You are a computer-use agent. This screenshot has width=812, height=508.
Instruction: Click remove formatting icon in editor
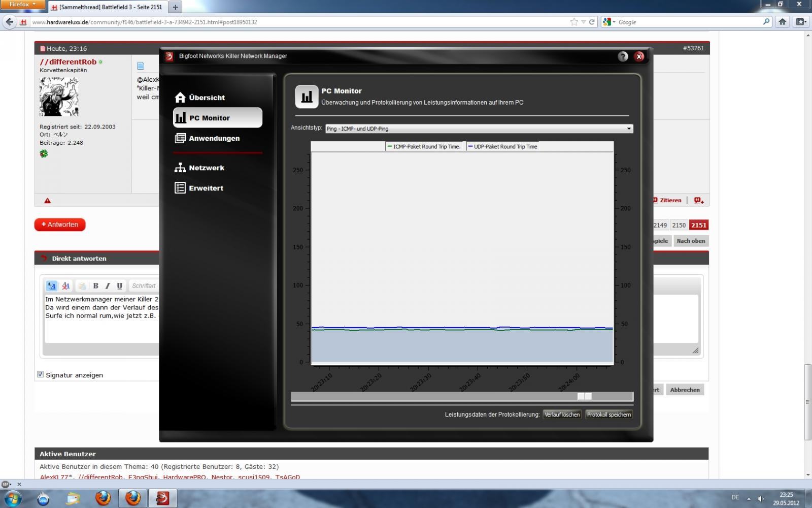pos(65,286)
